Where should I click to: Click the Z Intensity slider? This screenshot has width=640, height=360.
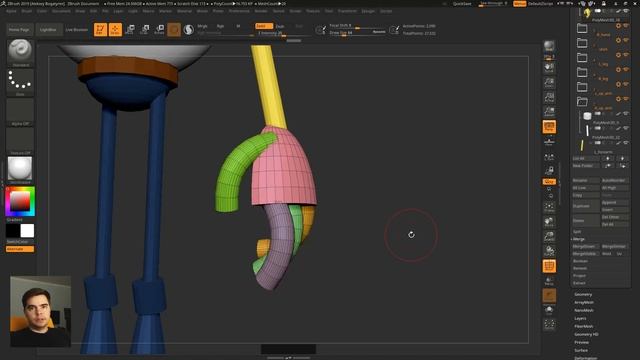(283, 33)
